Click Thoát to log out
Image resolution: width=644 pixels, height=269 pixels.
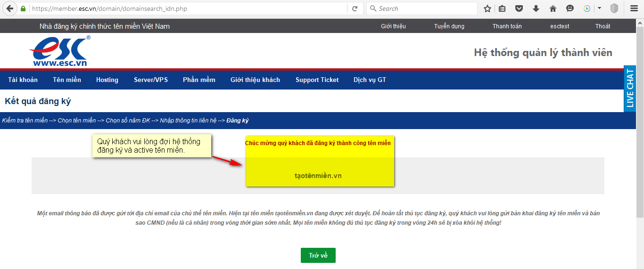[603, 26]
